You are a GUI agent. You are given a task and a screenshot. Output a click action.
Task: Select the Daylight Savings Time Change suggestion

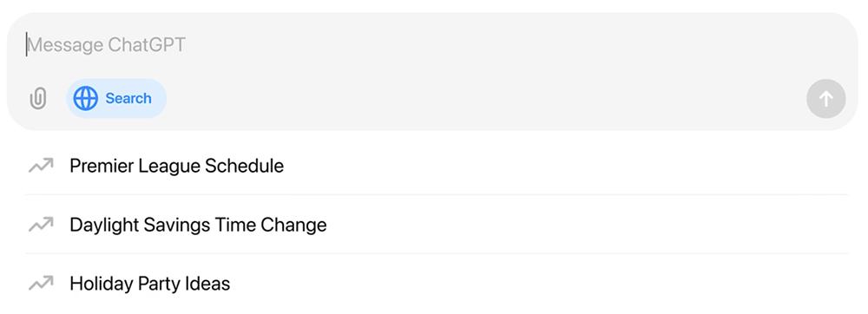coord(437,225)
